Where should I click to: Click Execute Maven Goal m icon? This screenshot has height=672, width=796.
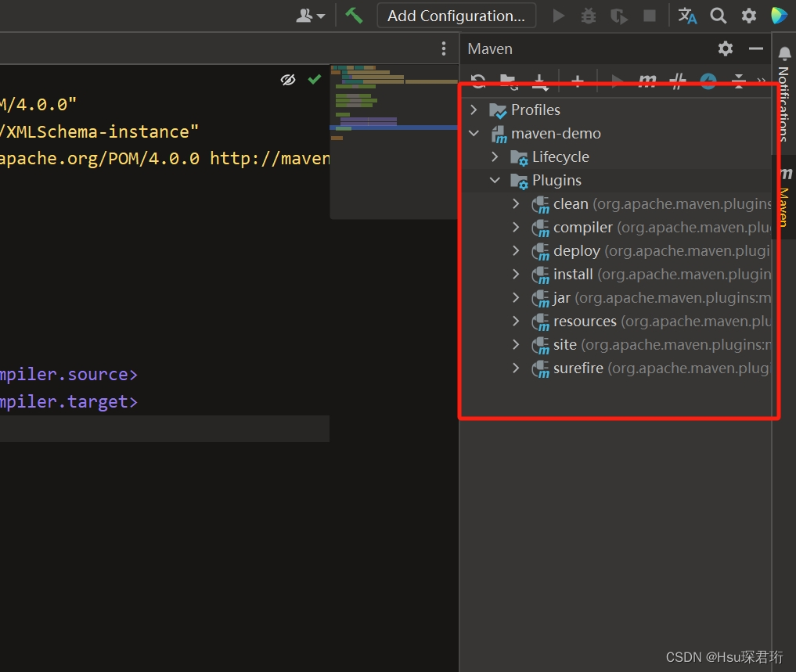[x=647, y=81]
